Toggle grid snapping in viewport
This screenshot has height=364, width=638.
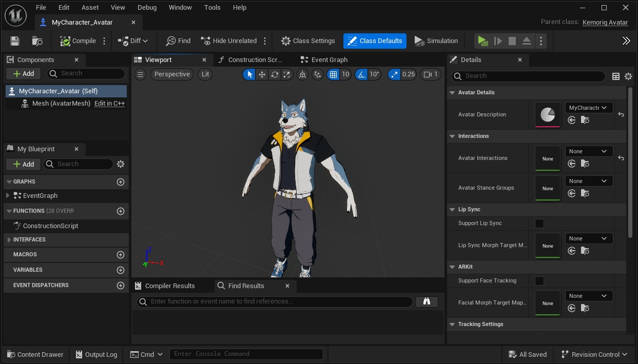pyautogui.click(x=334, y=74)
